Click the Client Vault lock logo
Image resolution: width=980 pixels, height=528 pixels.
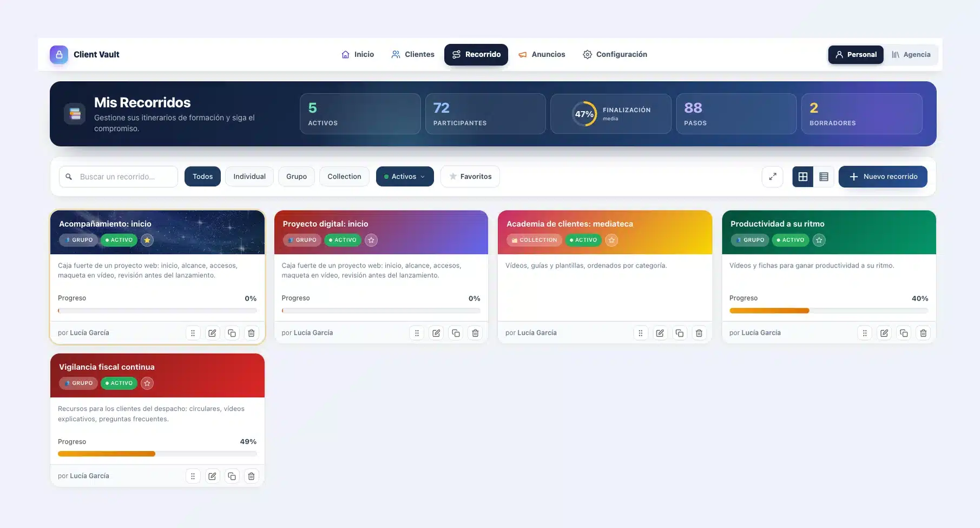[59, 55]
